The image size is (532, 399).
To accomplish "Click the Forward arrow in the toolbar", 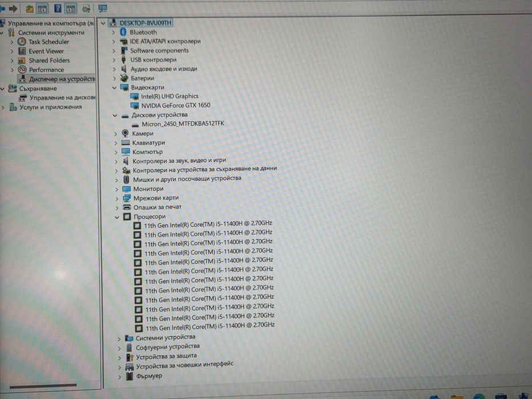I will click(13, 8).
